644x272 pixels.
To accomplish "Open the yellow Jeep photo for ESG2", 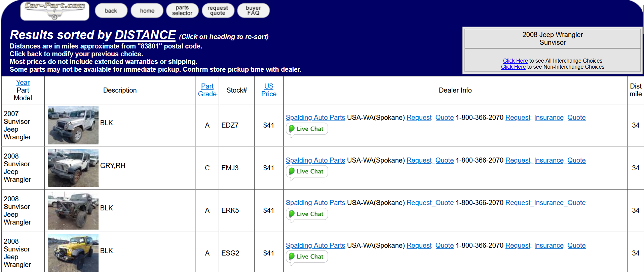I will coord(73,253).
